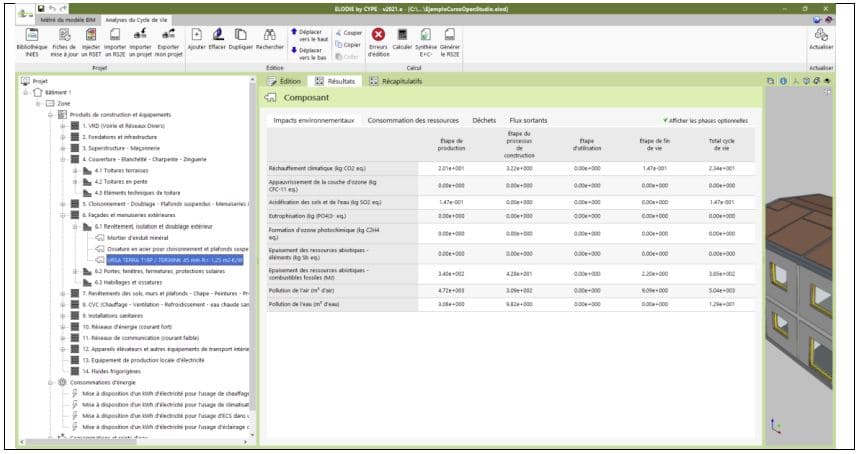861x454 pixels.
Task: Expand 1. VRD (Voirie et Réseaux Divers)
Action: [63, 126]
